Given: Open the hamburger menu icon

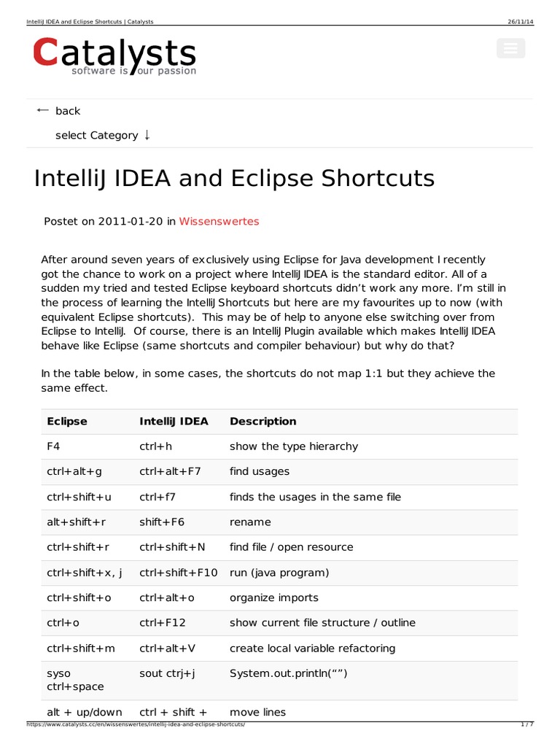Looking at the screenshot, I should 510,48.
